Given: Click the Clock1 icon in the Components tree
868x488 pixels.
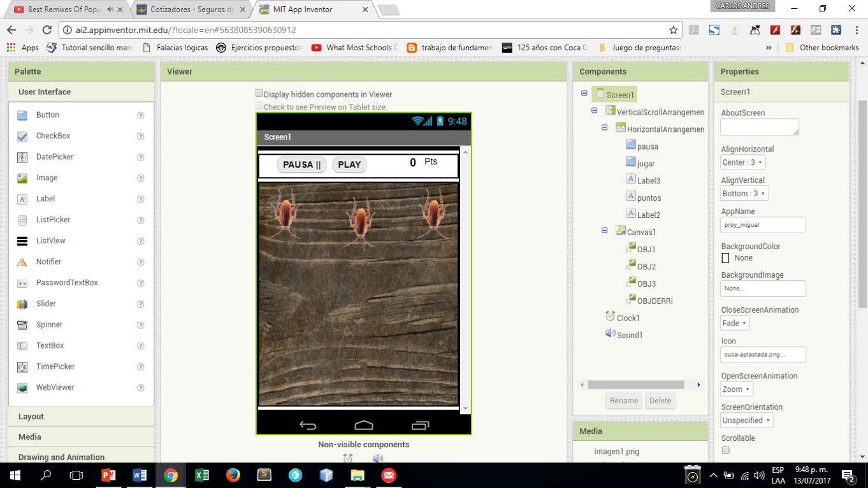Looking at the screenshot, I should pyautogui.click(x=611, y=317).
